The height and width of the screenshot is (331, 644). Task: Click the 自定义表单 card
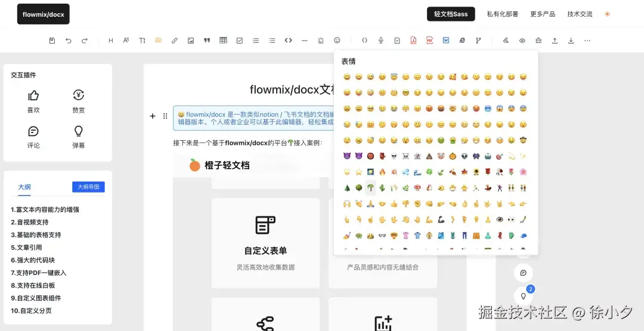265,243
